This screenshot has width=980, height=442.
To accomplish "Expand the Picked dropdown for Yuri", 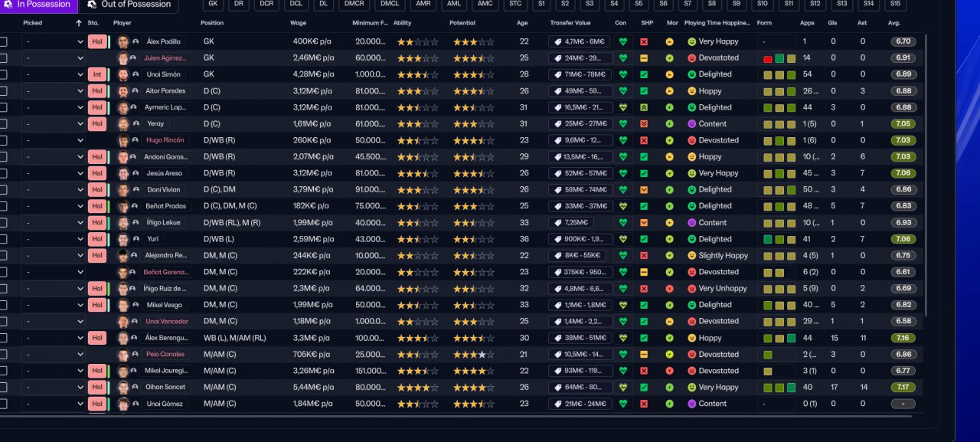I will tap(54, 240).
